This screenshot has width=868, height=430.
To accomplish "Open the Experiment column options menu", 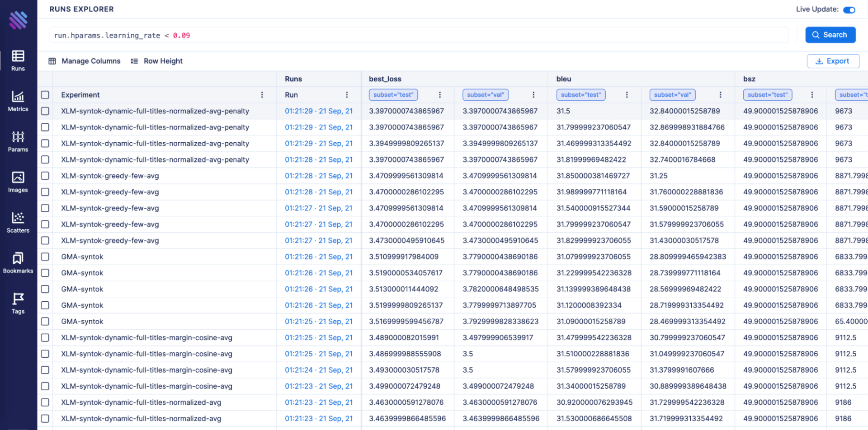I will 262,95.
